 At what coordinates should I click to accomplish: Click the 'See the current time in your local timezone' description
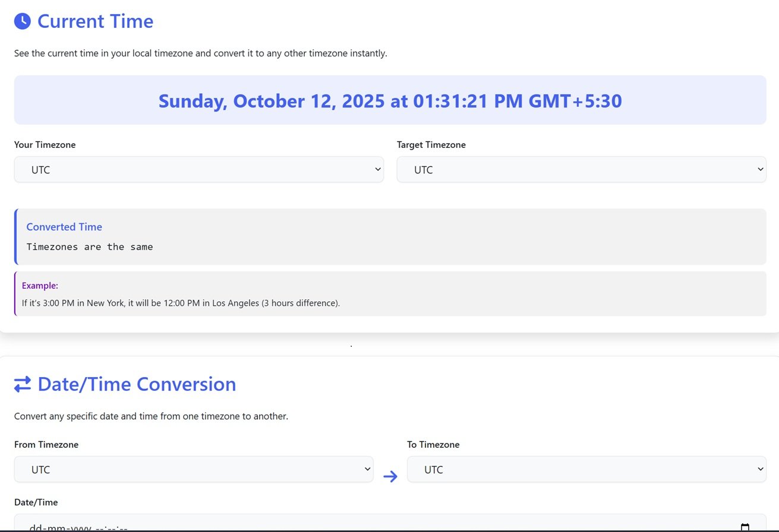201,53
